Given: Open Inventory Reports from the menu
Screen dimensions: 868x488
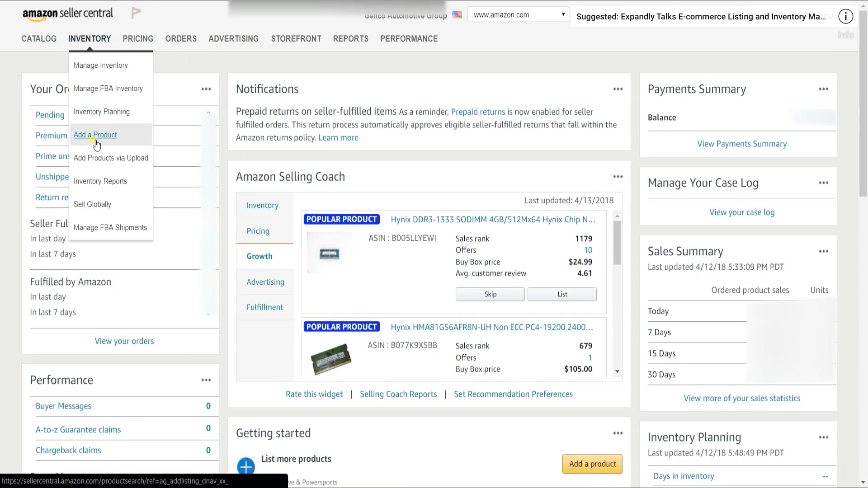Looking at the screenshot, I should (111, 181).
